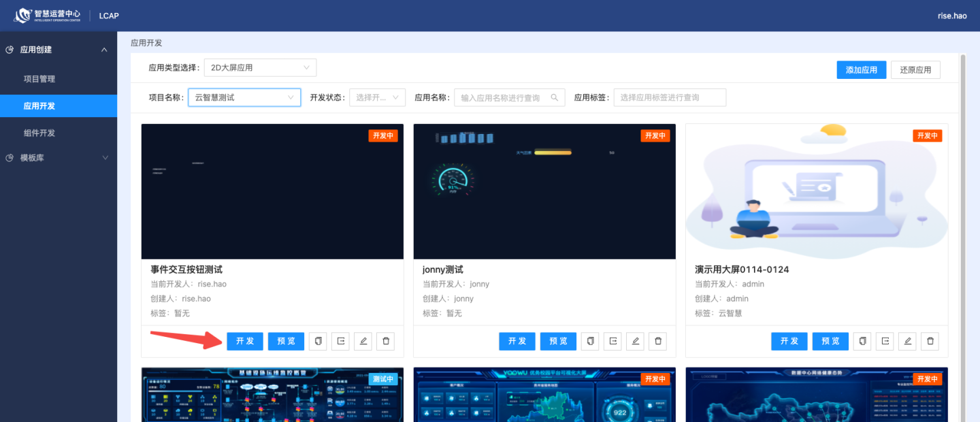This screenshot has height=422, width=980.
Task: Click 预览 for jonny测试
Action: tap(558, 341)
